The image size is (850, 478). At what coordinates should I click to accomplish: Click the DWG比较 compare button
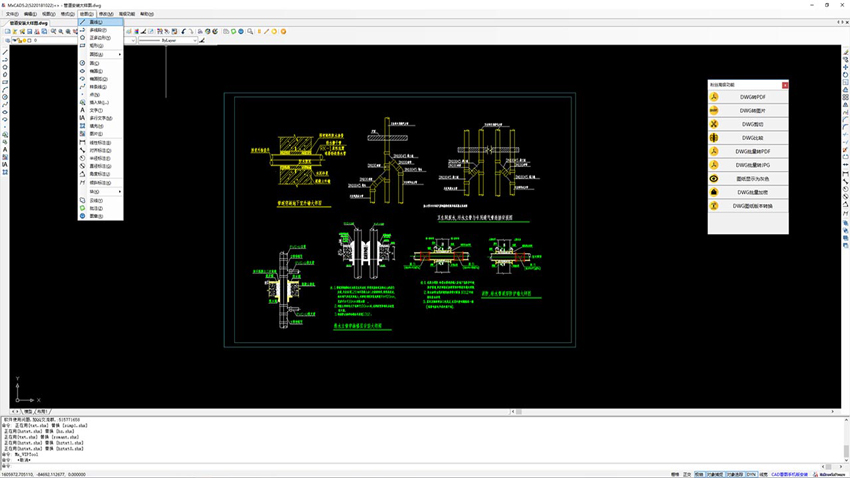click(748, 138)
